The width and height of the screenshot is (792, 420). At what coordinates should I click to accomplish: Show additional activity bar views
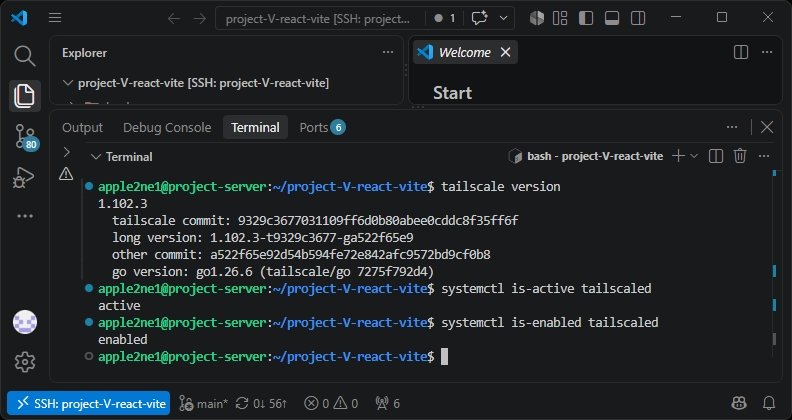pos(24,217)
